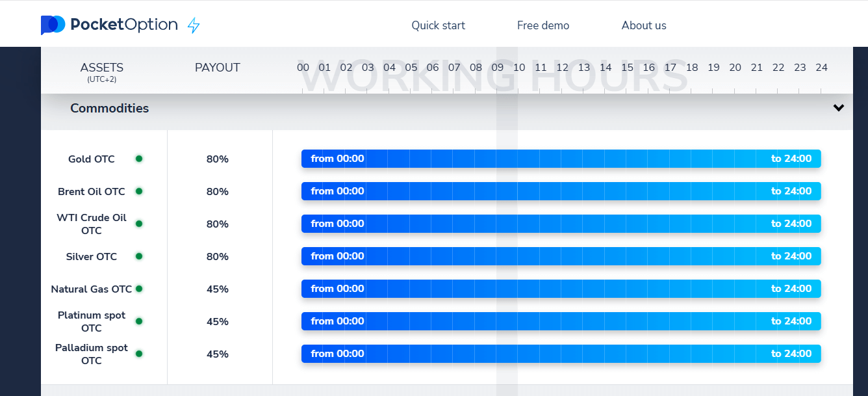Click the green dot next to WTI Crude Oil OTC
This screenshot has height=396, width=868.
139,224
